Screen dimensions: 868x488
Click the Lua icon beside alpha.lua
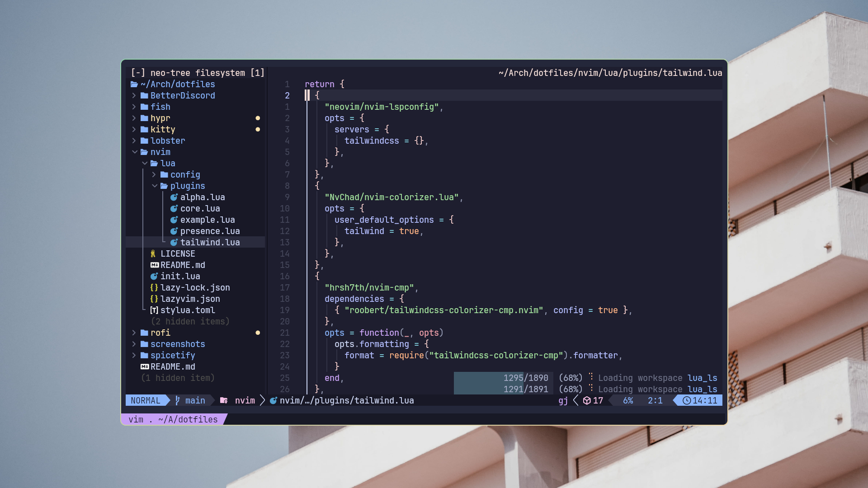(174, 197)
